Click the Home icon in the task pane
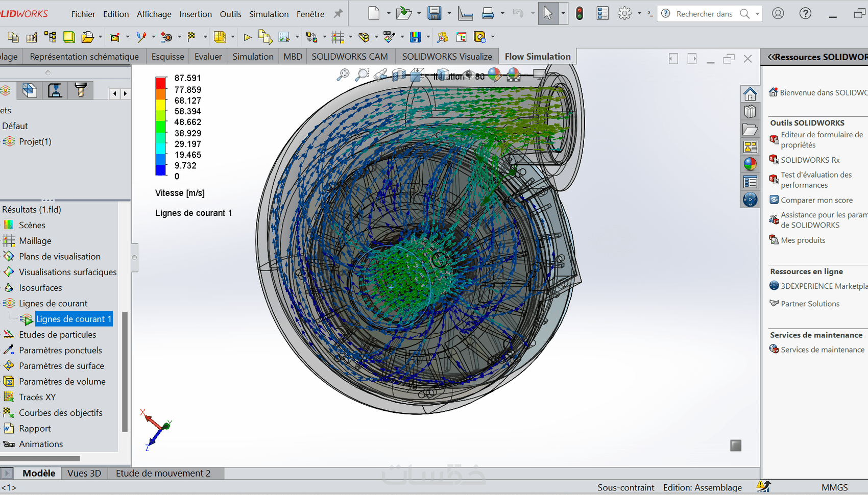 (750, 94)
